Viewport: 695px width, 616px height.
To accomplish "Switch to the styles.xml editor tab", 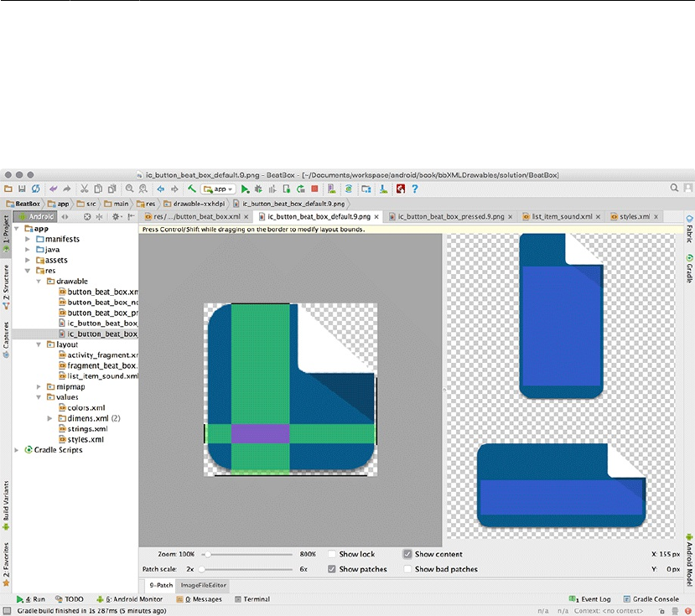I will 633,216.
